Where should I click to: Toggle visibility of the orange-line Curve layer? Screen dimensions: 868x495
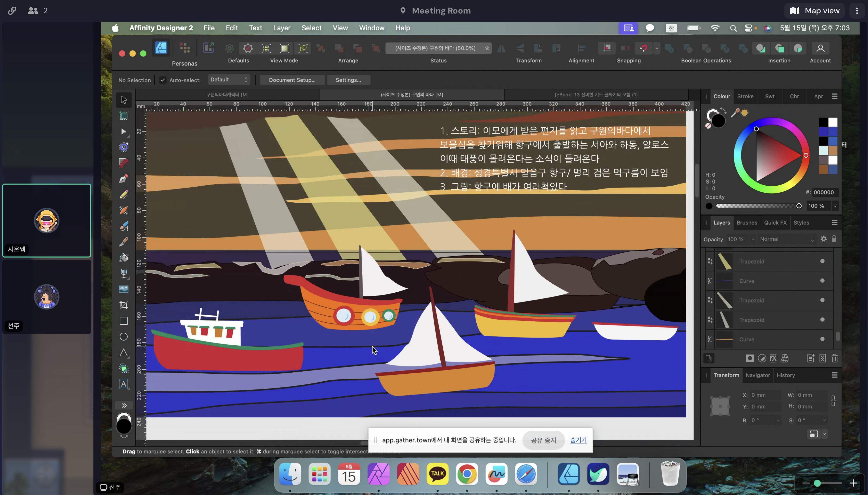pos(822,339)
